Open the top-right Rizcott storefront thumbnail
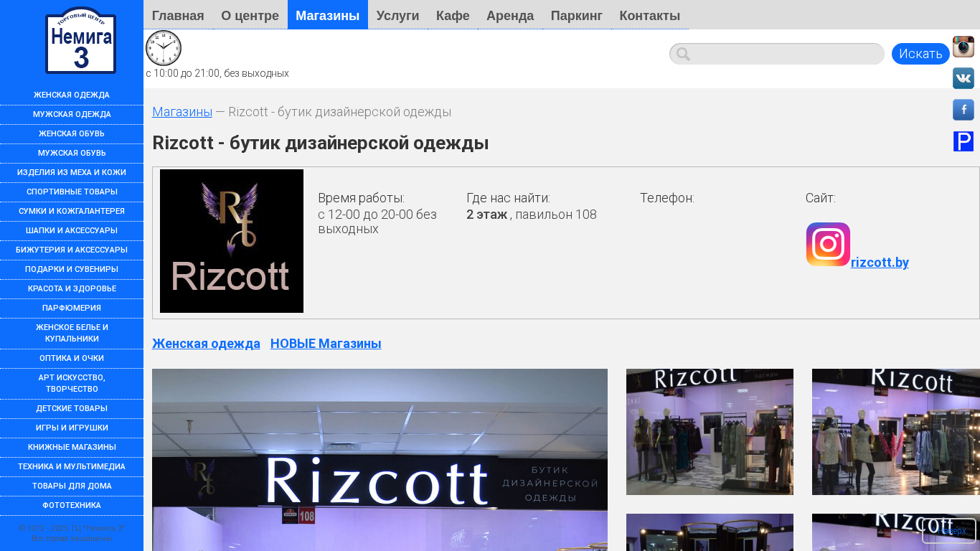The image size is (980, 551). [896, 432]
